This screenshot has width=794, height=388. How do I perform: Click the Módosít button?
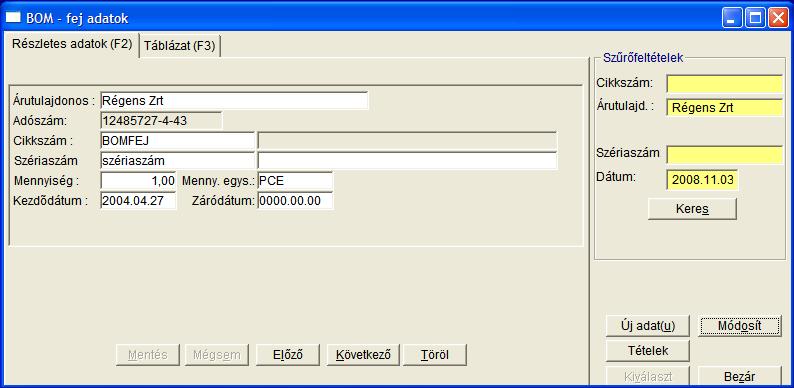point(740,325)
